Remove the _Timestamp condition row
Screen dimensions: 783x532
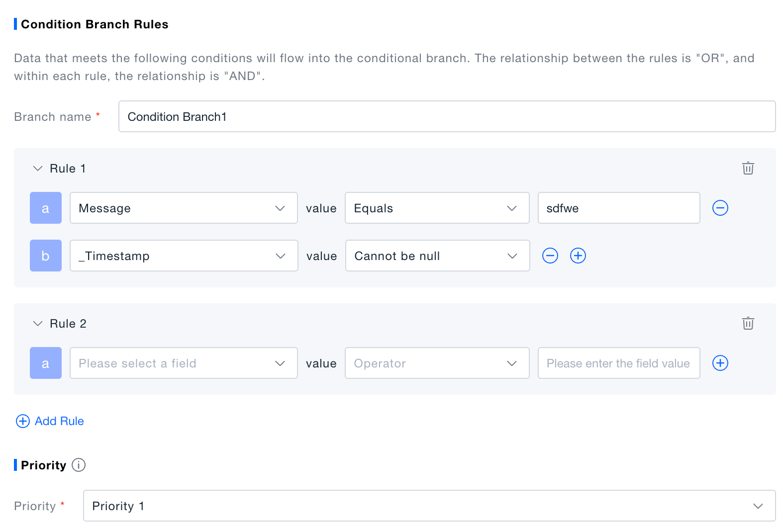(x=550, y=256)
